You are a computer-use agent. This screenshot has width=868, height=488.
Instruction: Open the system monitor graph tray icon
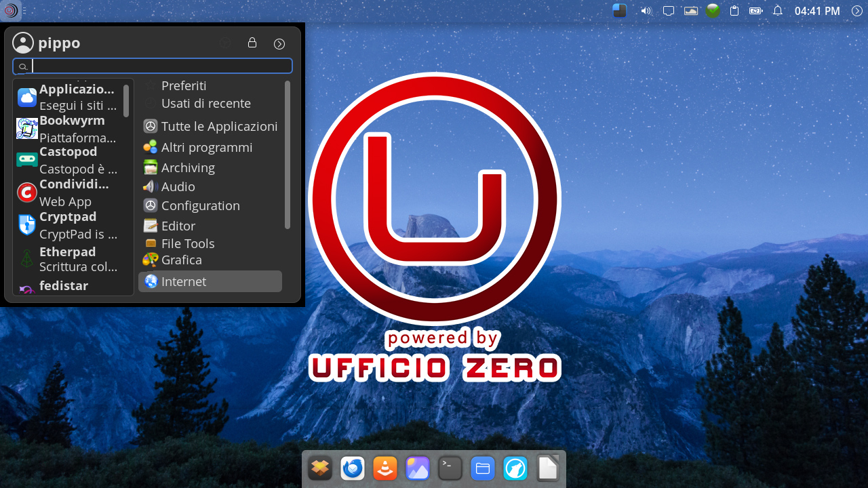click(691, 11)
